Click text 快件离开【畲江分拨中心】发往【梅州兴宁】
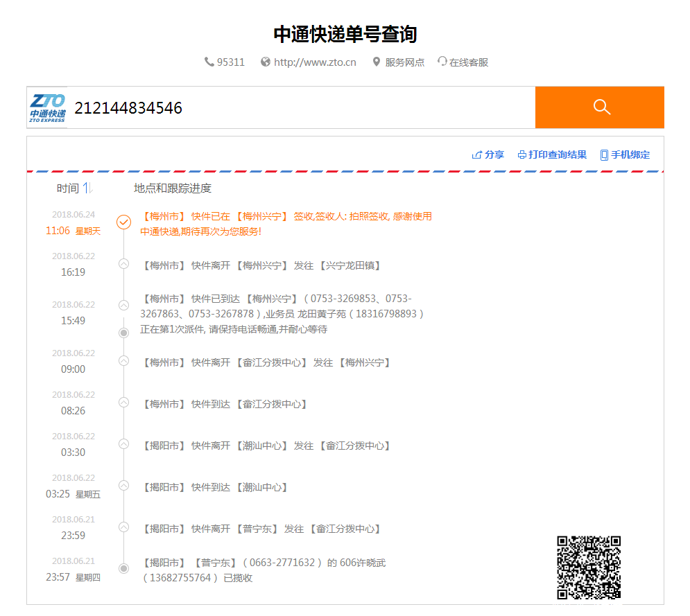The image size is (690, 616). [x=291, y=363]
